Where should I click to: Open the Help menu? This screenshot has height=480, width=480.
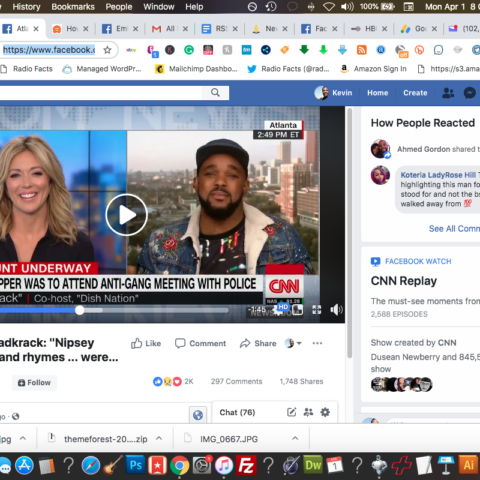point(194,7)
